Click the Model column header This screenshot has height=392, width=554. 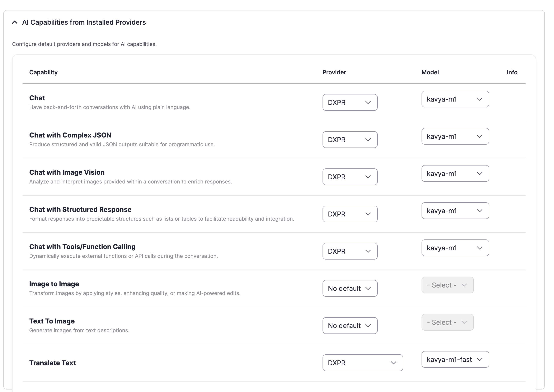[430, 73]
